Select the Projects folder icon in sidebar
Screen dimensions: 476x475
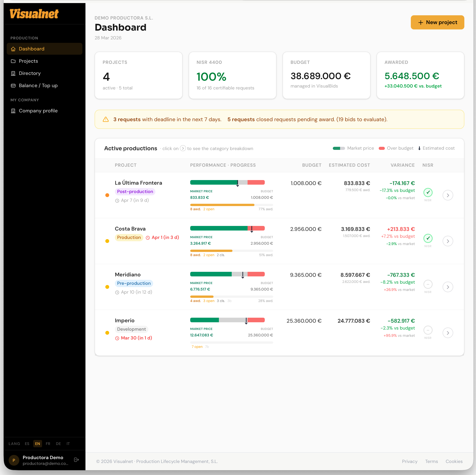[13, 61]
